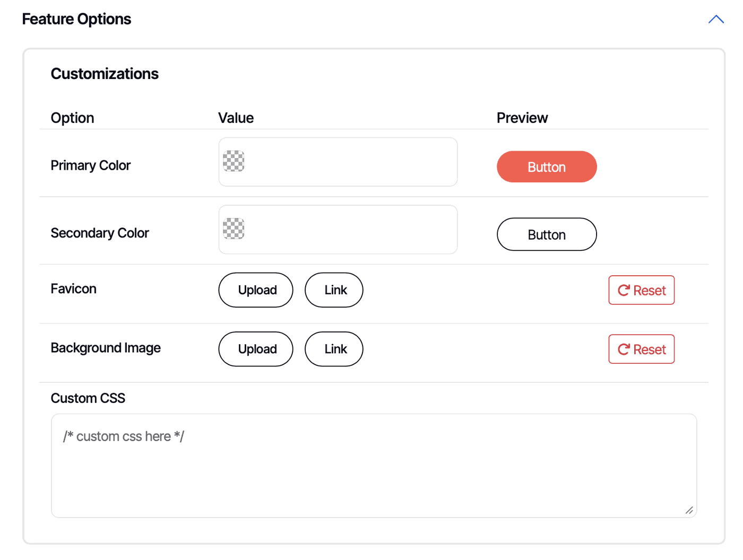Screen dimensions: 743x560
Task: Click the reset arrow icon for Background Image
Action: pyautogui.click(x=624, y=349)
